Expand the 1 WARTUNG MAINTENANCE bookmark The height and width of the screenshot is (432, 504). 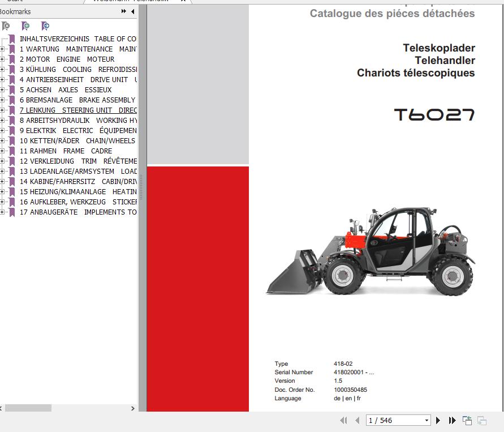pyautogui.click(x=2, y=49)
